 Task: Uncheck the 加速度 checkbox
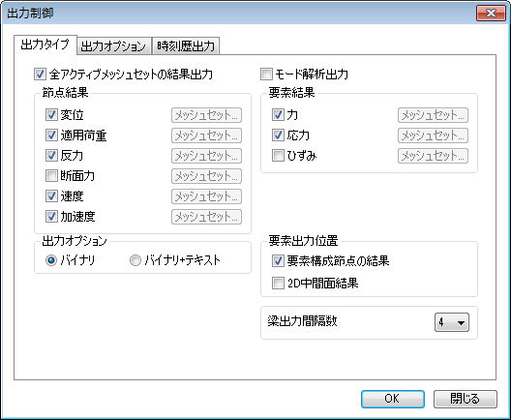[51, 217]
